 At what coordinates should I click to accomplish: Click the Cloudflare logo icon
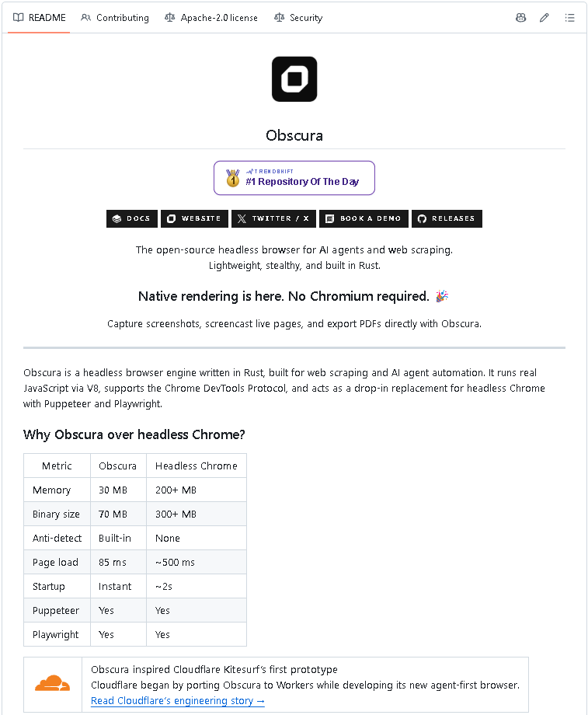(x=53, y=684)
